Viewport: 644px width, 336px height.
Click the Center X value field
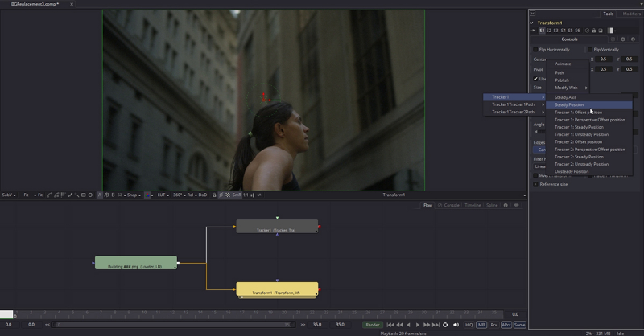coord(604,59)
